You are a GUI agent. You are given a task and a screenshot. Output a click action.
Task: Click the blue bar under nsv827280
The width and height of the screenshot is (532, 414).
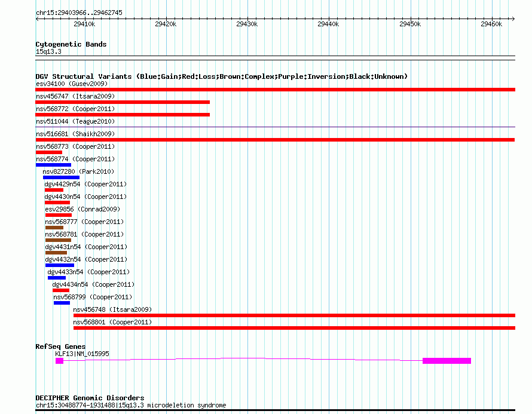pos(61,177)
